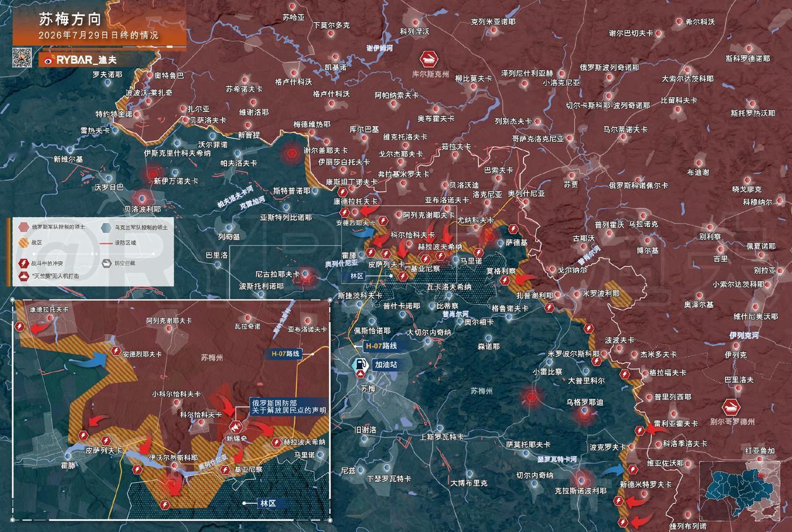Click the 瓦尔洛夫希纳 forest area label
This screenshot has width=792, height=532.
point(449,287)
